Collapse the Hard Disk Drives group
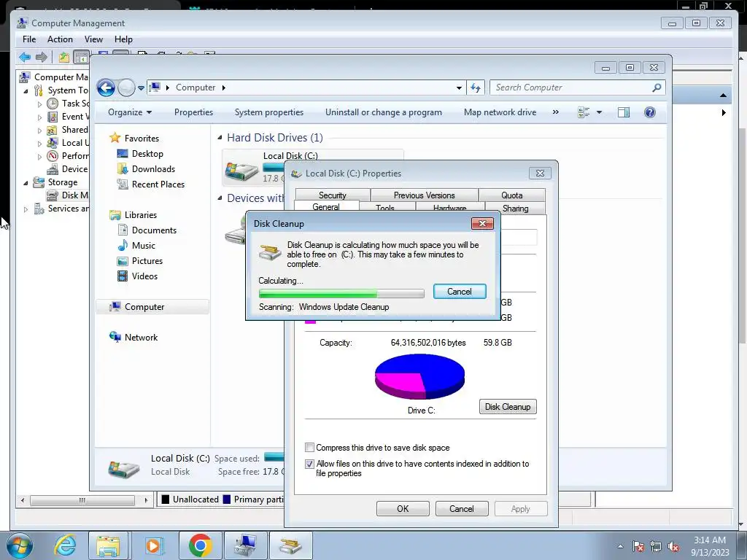Screen dimensions: 747x560 [x=220, y=138]
